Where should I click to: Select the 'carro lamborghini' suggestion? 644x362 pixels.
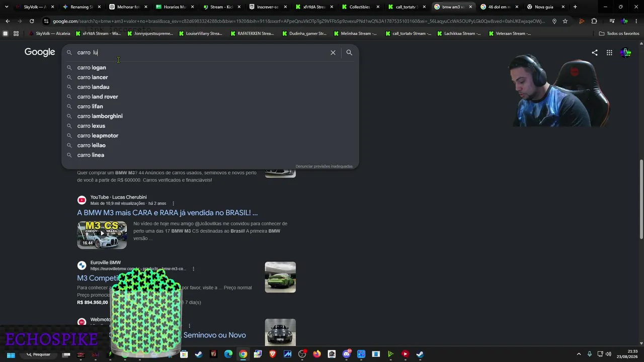pyautogui.click(x=210, y=116)
